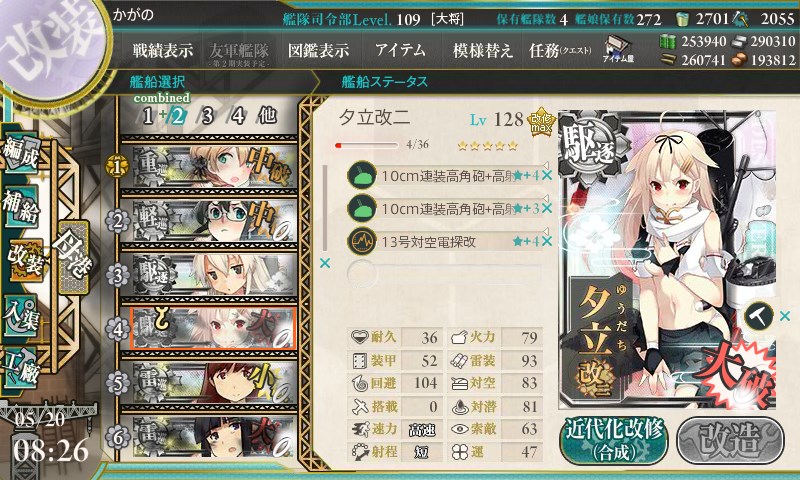
Task: Click the 母港 home port button
Action: point(74,257)
